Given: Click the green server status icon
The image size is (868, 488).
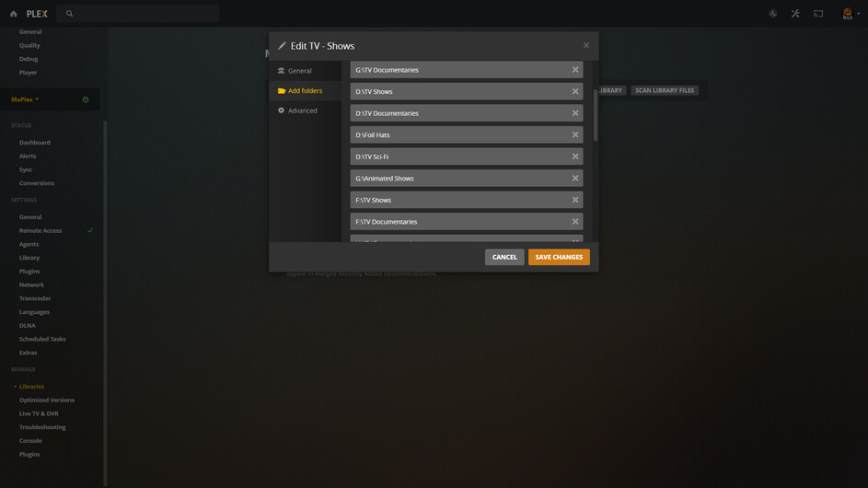Looking at the screenshot, I should (86, 99).
